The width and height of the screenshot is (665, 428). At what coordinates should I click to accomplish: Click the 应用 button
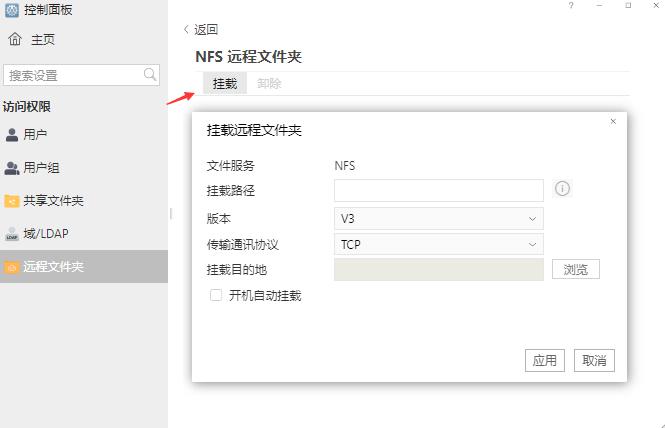coord(545,361)
